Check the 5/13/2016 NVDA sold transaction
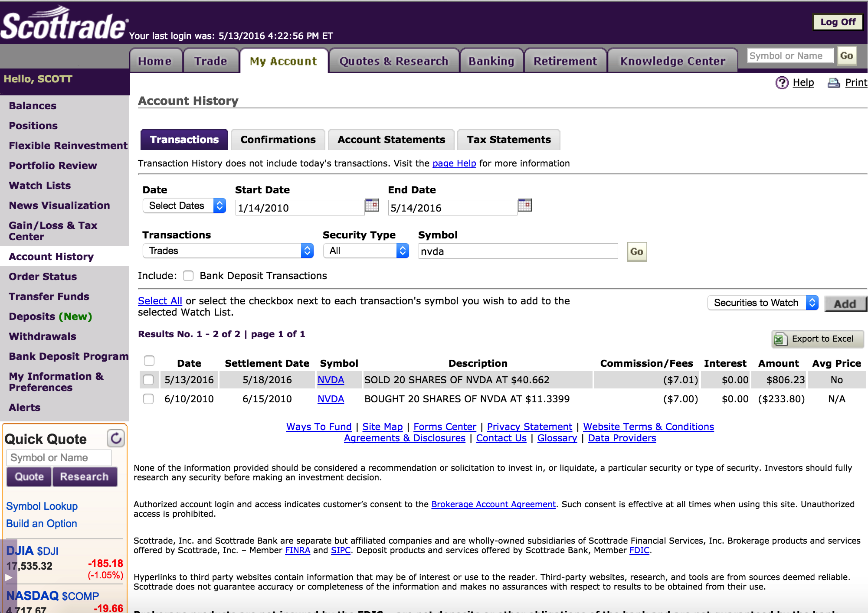Viewport: 868px width, 613px height. pyautogui.click(x=148, y=380)
